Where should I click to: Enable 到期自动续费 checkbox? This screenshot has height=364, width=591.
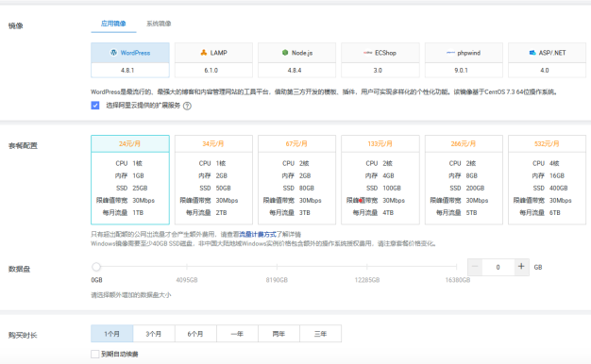click(95, 354)
